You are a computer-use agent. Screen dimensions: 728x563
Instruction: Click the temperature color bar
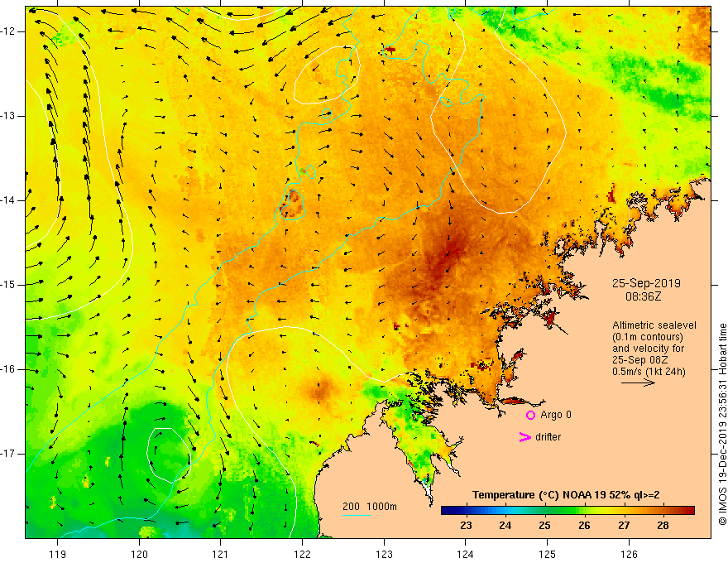click(568, 511)
